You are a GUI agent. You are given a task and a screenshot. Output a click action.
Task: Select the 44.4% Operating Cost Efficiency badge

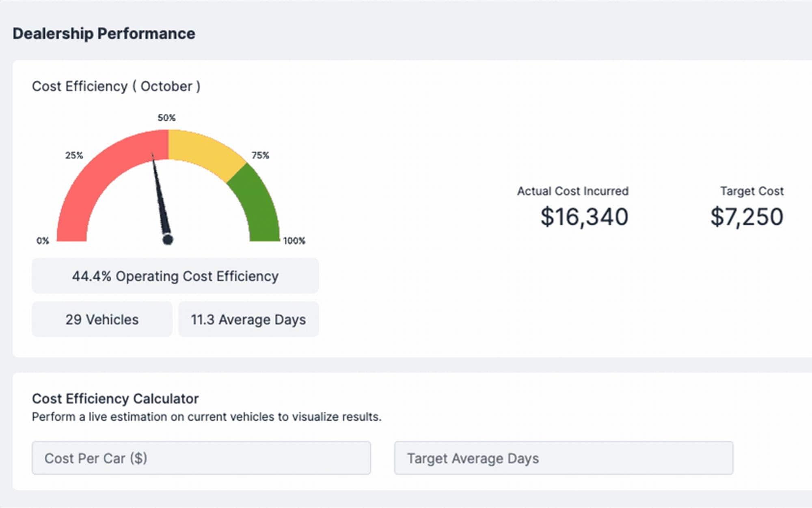[x=175, y=276]
